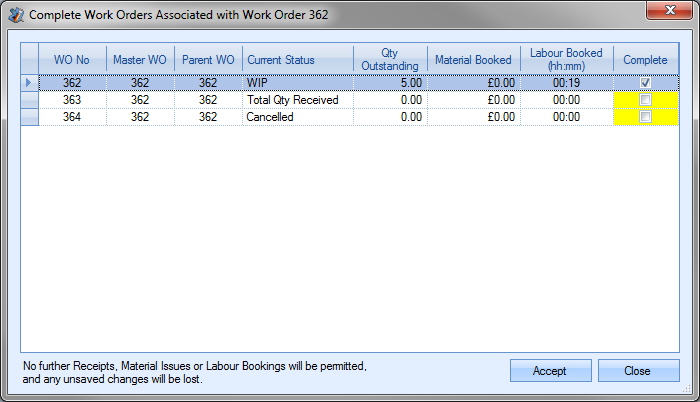
Task: Click Labour Booked 00:00 in row 364
Action: pos(567,117)
